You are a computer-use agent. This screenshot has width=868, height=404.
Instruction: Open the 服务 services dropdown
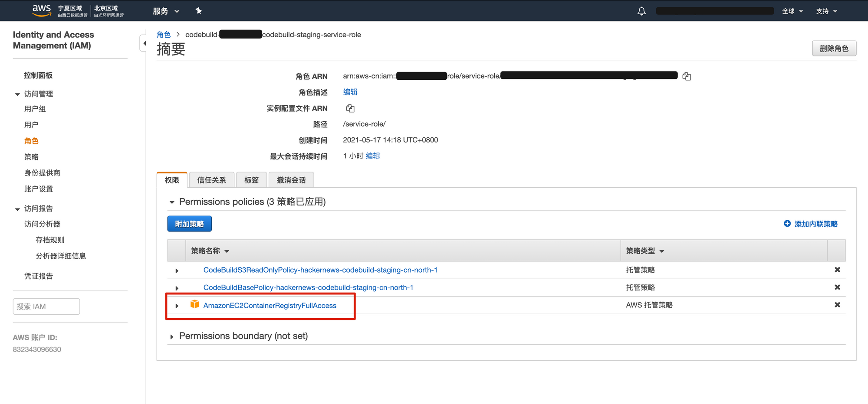(166, 11)
